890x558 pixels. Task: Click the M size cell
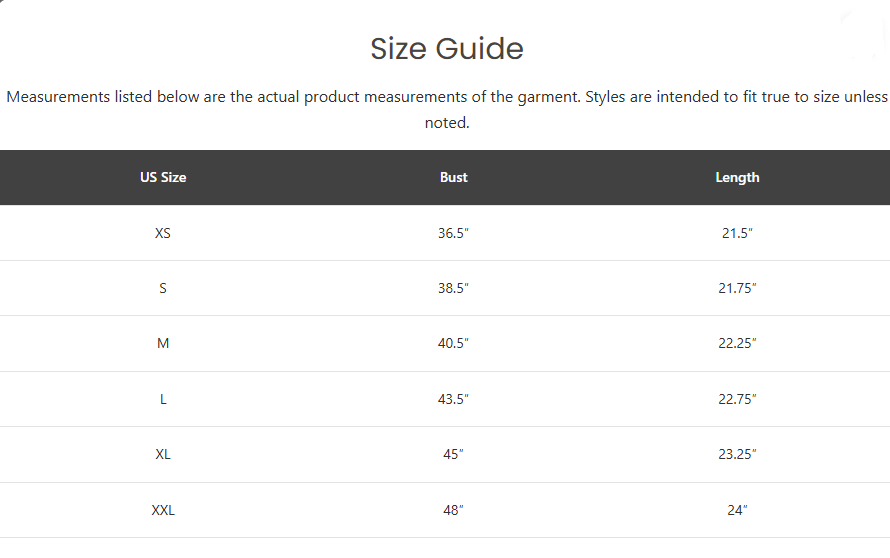(x=163, y=343)
